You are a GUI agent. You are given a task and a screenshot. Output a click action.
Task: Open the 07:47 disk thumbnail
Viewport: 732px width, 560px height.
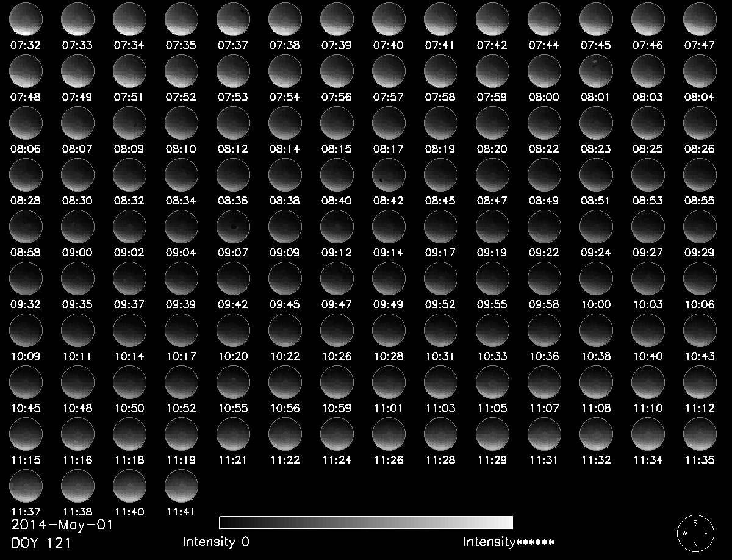coord(700,20)
